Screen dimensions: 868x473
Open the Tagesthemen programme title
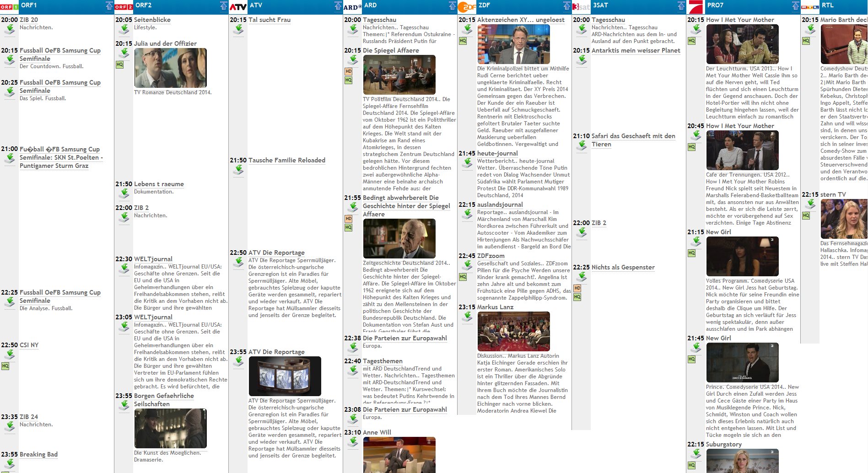(x=383, y=361)
